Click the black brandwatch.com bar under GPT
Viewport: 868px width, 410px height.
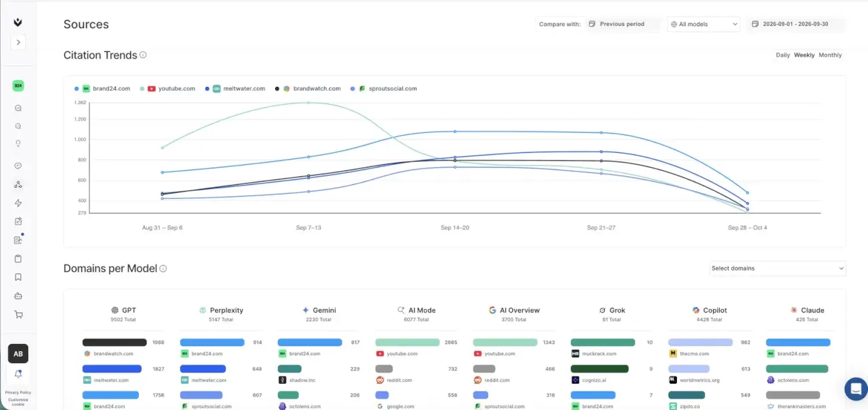[x=115, y=342]
